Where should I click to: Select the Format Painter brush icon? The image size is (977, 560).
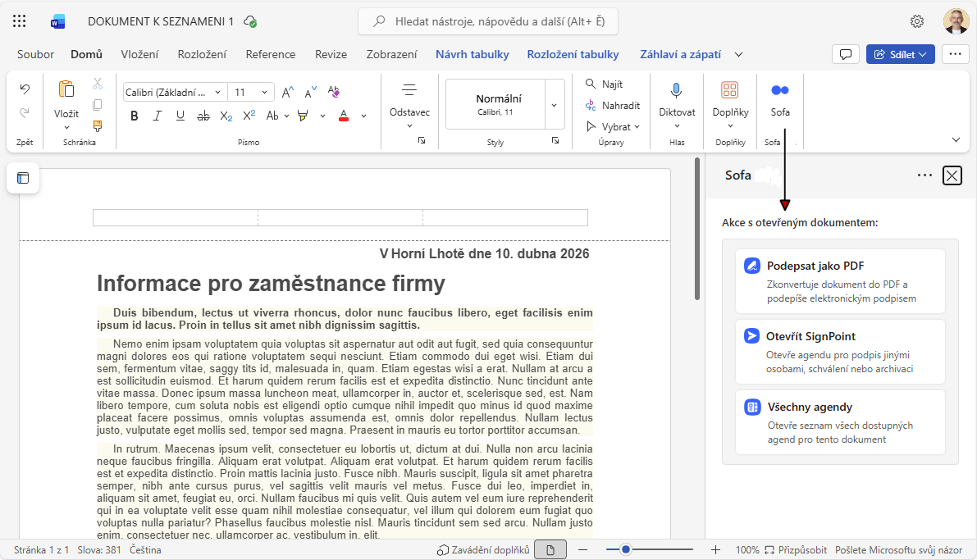tap(98, 126)
